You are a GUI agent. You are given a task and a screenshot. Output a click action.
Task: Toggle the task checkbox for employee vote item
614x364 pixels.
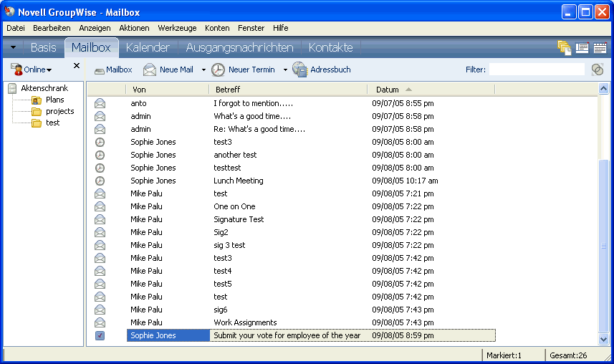click(x=100, y=336)
